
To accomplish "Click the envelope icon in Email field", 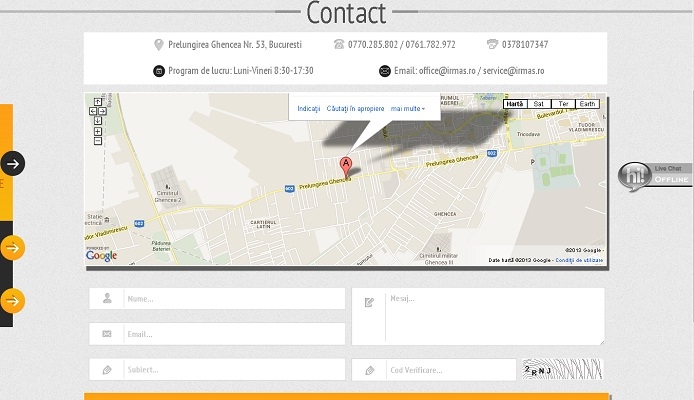I will (x=107, y=334).
